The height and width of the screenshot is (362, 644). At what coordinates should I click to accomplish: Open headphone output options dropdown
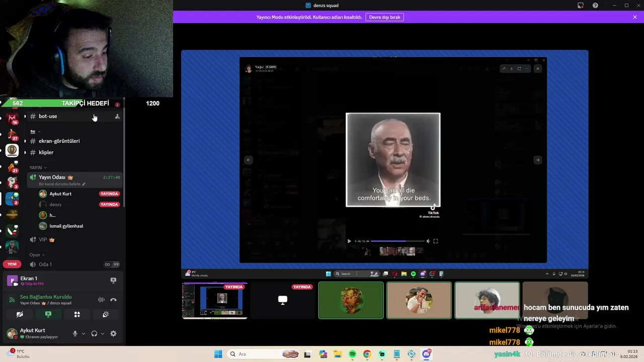tap(103, 333)
